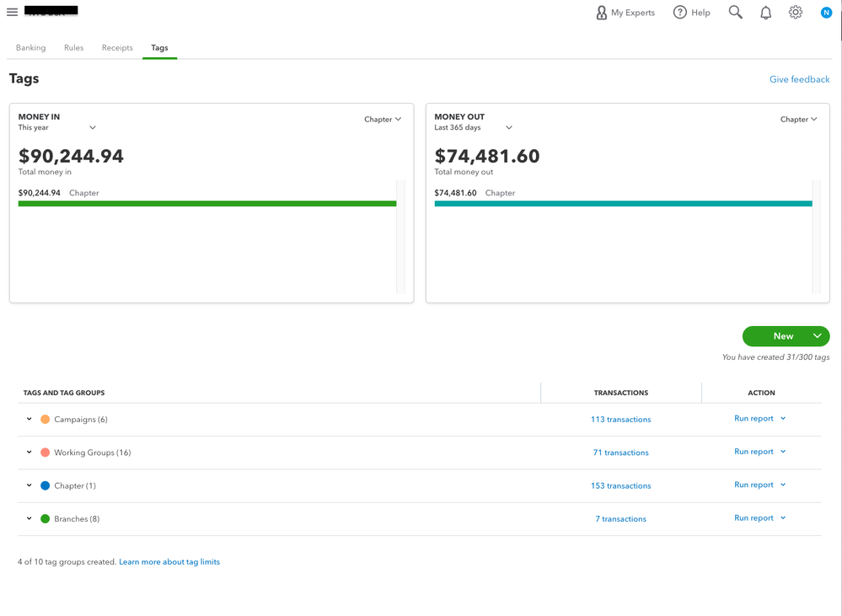Expand the Campaigns tag group

[29, 420]
